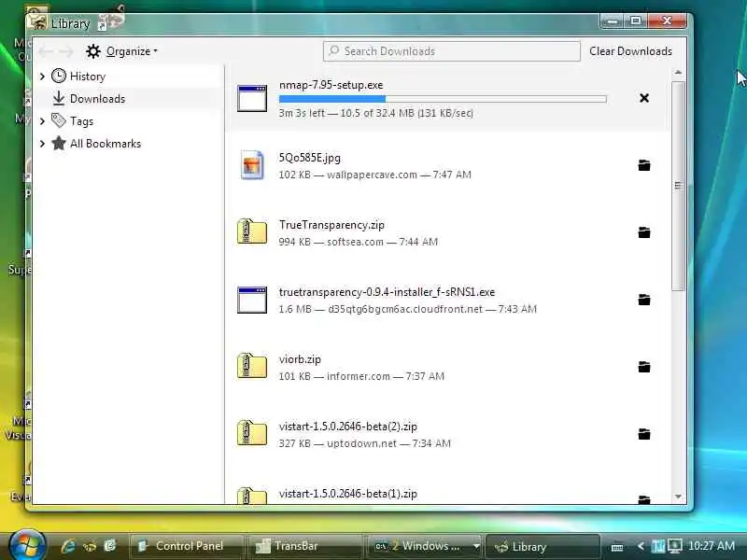Viewport: 747px width, 560px height.
Task: Open folder for vistart-1.5.0.2646-beta(2).zip
Action: [x=644, y=434]
